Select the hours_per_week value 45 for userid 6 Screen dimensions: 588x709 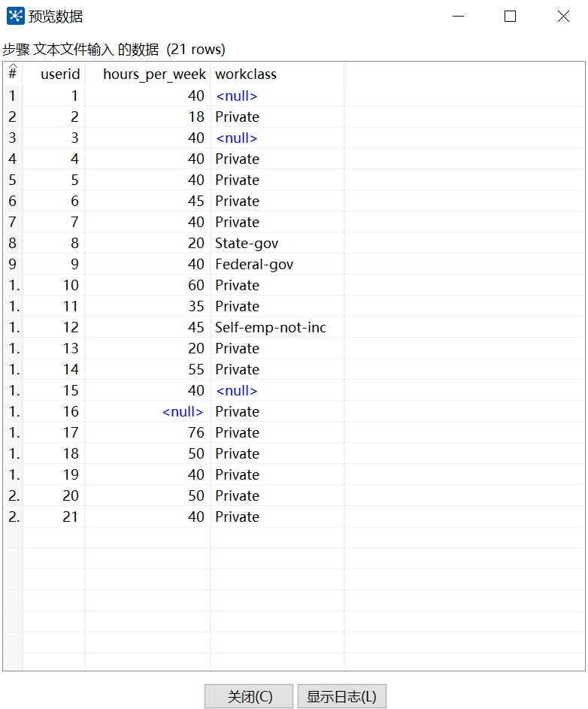(148, 201)
